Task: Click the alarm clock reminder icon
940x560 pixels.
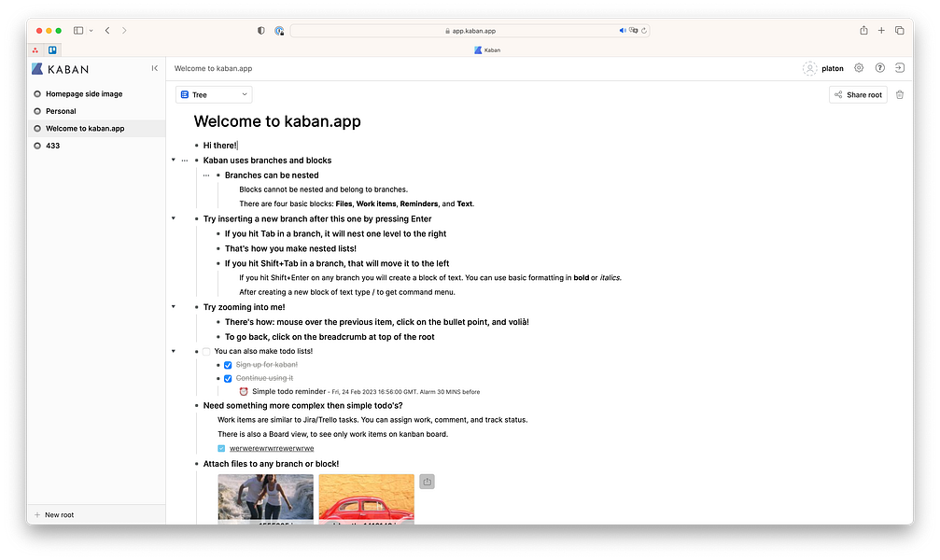Action: pos(244,391)
